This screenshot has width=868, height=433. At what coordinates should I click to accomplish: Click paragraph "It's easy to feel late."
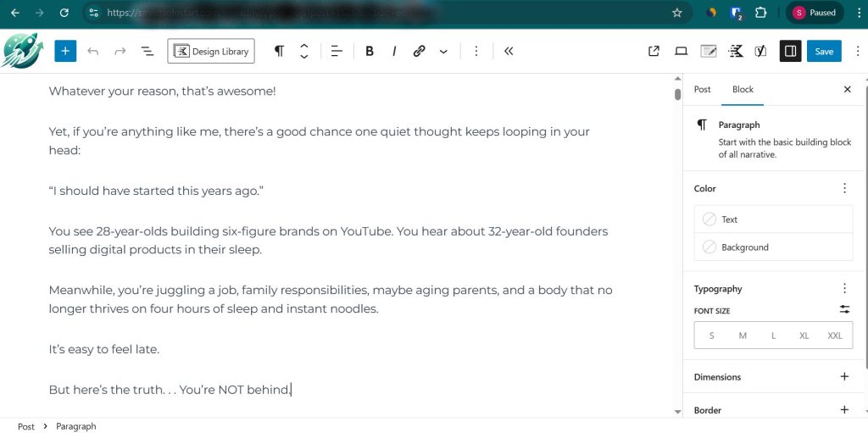(x=104, y=349)
